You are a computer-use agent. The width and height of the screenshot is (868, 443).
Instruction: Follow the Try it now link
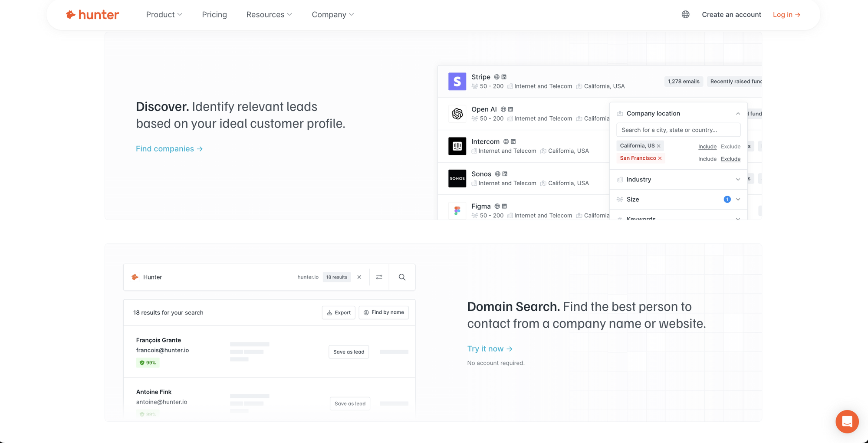click(490, 349)
